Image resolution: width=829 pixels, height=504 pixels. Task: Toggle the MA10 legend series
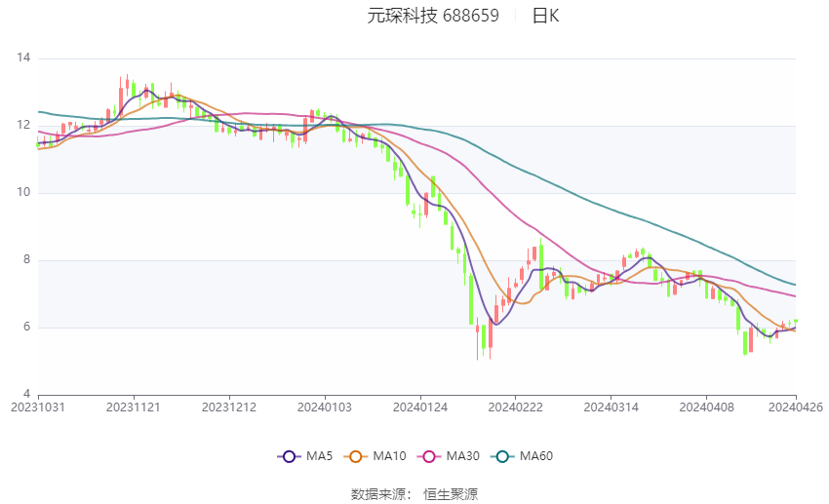pyautogui.click(x=375, y=456)
